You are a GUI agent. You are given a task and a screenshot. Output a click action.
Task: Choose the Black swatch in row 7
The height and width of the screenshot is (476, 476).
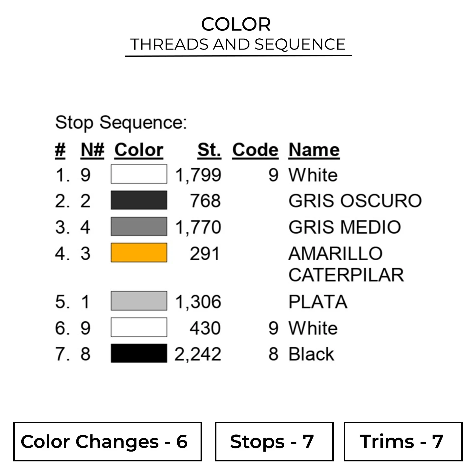(139, 354)
